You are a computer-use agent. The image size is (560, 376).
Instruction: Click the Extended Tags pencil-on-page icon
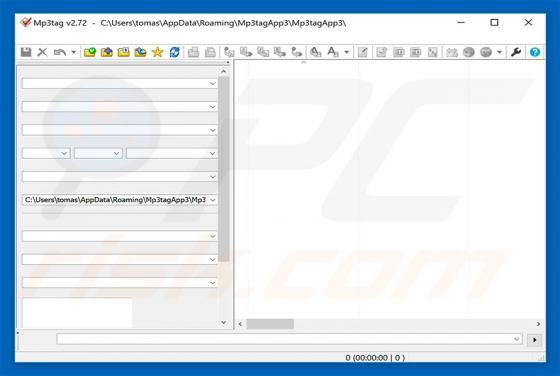[x=362, y=52]
